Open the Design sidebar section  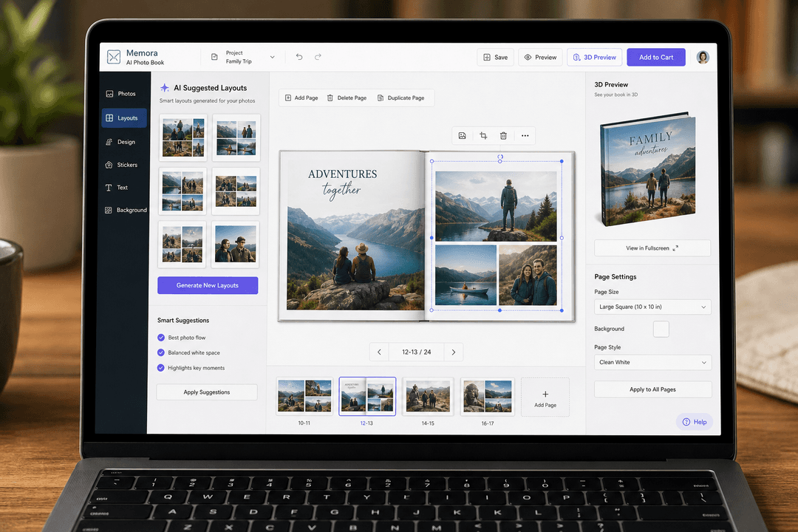121,142
